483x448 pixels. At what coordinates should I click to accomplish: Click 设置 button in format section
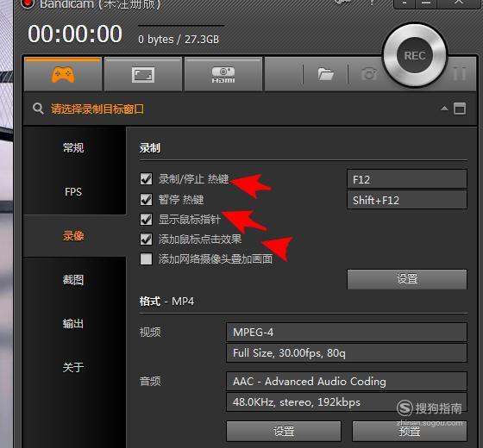284,431
